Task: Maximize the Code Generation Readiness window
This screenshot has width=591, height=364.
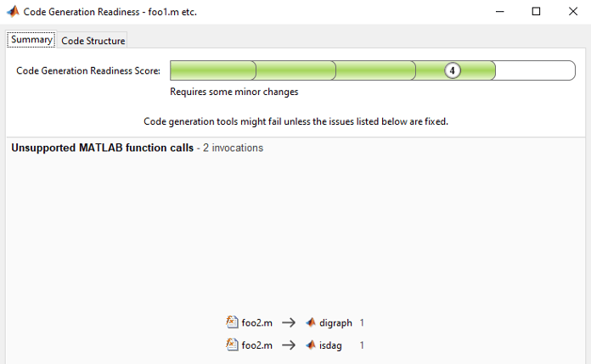Action: 536,12
